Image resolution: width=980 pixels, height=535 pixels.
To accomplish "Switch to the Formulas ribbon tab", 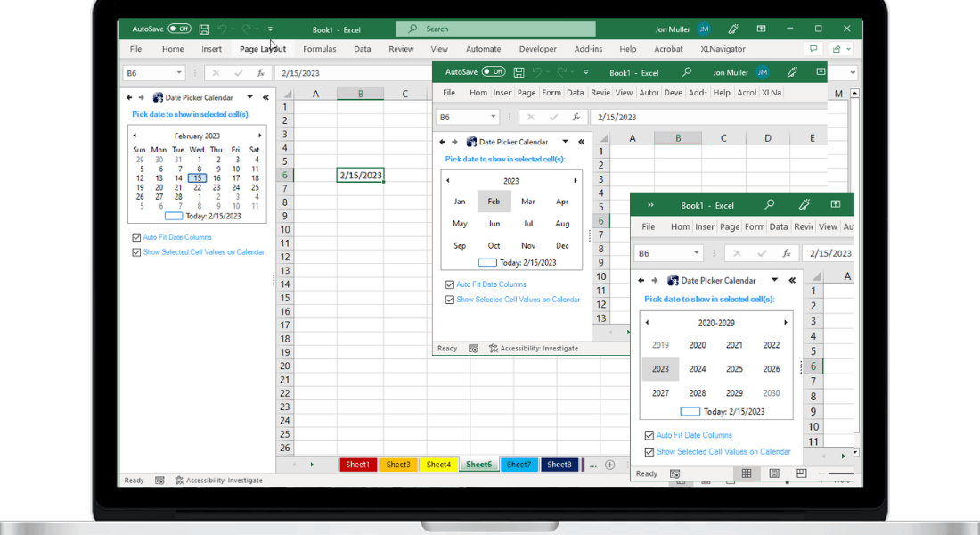I will pyautogui.click(x=319, y=49).
